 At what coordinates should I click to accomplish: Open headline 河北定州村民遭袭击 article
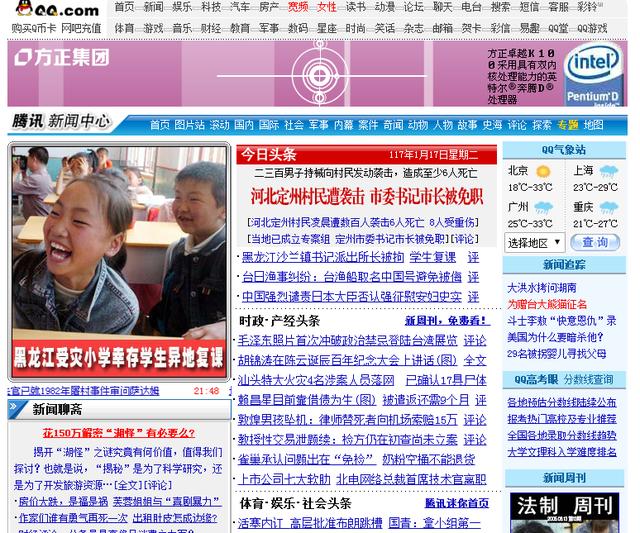(366, 195)
